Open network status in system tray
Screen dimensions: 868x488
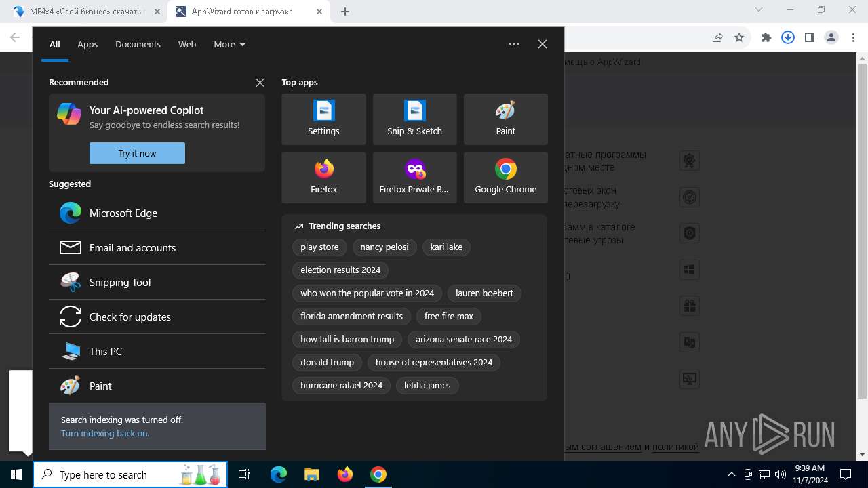click(764, 474)
